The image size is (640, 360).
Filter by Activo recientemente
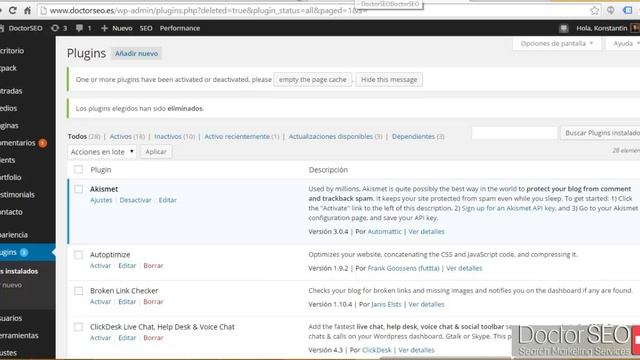tap(237, 136)
